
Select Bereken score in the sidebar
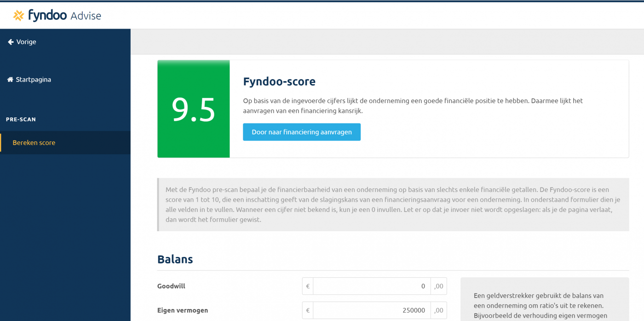click(x=65, y=143)
